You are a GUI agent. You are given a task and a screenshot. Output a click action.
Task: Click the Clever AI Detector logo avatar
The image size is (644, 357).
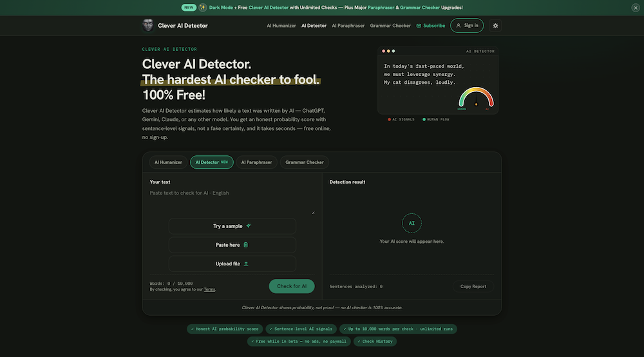click(x=148, y=26)
